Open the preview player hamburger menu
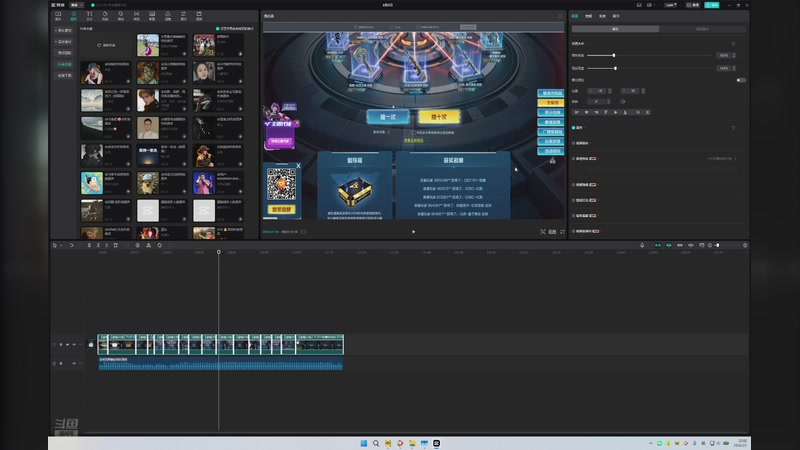Screen dimensions: 800x450 [x=559, y=17]
